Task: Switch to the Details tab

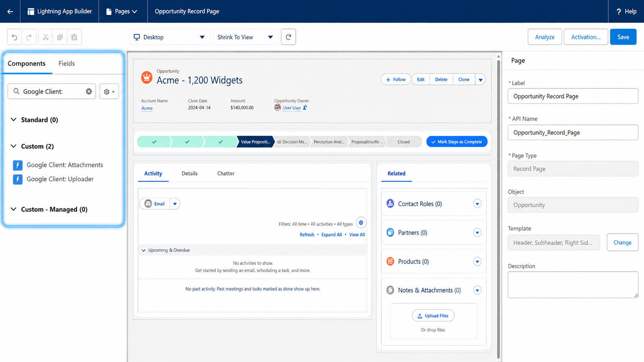Action: [x=190, y=173]
